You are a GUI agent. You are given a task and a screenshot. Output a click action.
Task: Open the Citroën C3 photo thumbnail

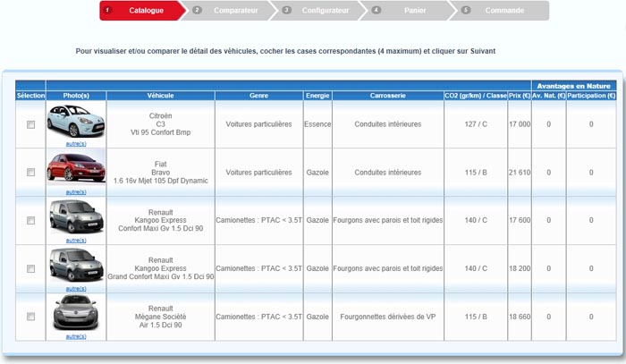(x=75, y=121)
